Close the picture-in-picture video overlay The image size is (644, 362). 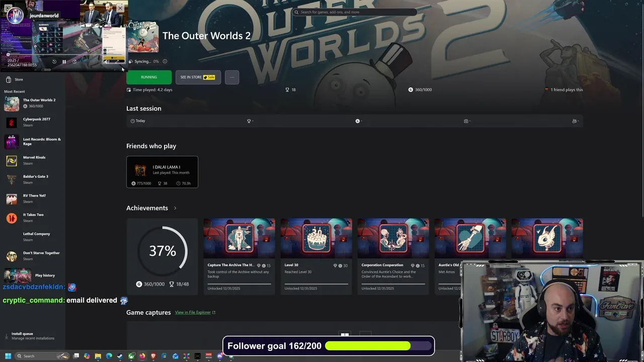(120, 8)
